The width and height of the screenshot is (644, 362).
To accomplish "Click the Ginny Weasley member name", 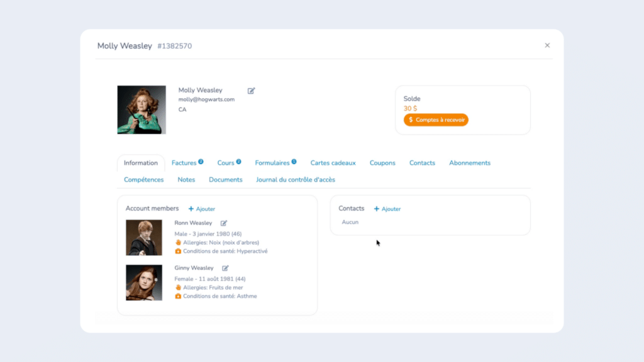I will (194, 268).
